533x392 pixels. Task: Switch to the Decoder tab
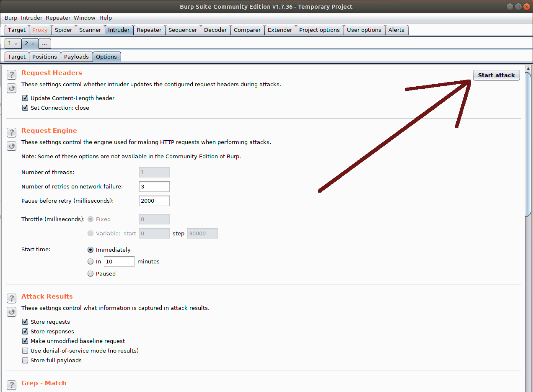coord(215,30)
